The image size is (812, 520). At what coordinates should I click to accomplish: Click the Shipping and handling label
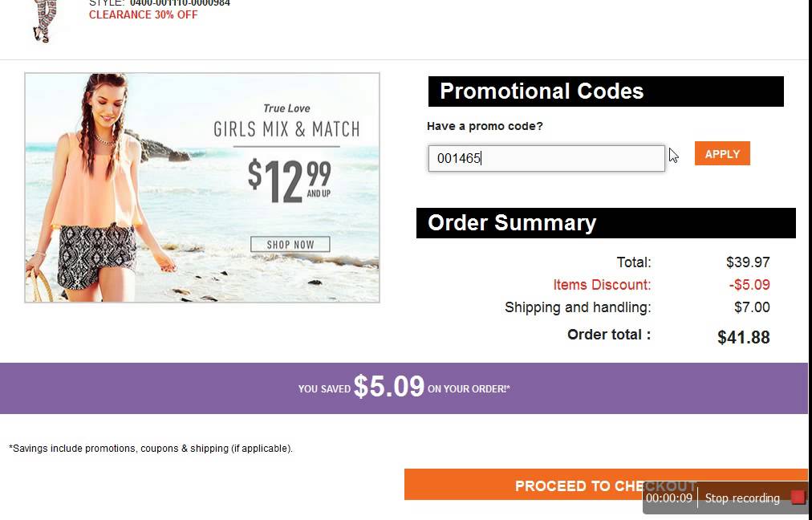[578, 307]
